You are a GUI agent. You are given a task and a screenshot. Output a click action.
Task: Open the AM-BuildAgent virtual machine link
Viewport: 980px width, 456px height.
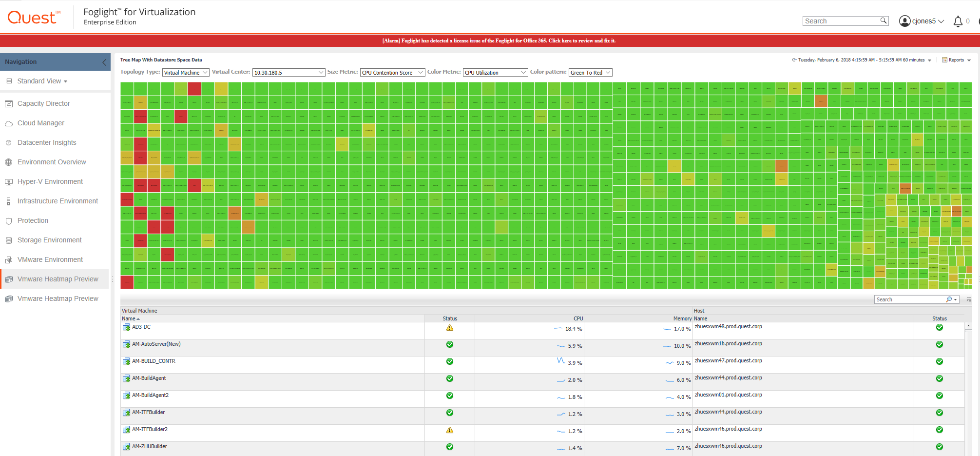click(x=149, y=378)
